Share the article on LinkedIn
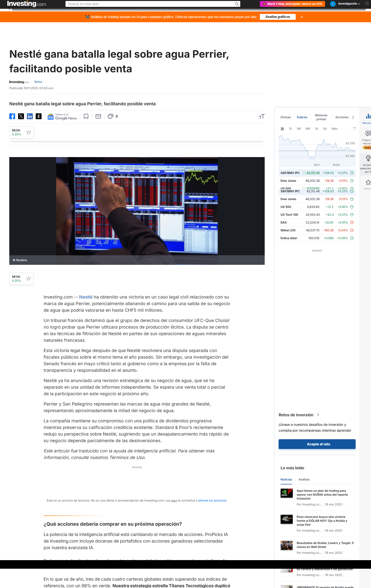The width and height of the screenshot is (371, 588). point(30,116)
